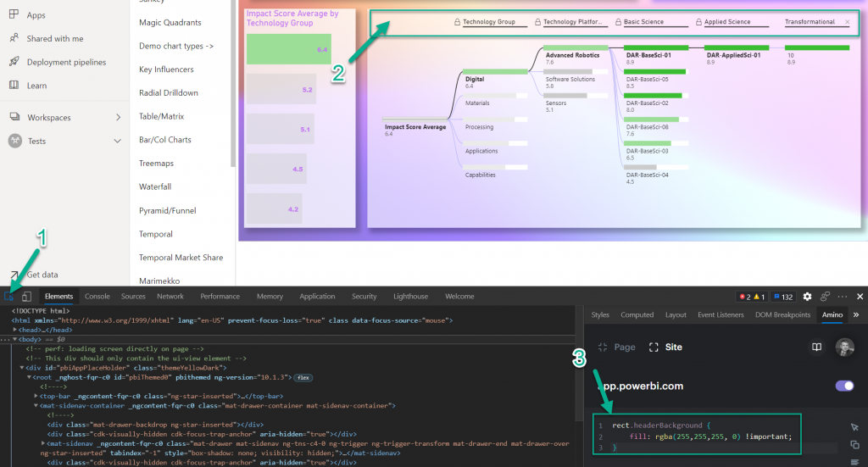Screen dimensions: 868x467
Task: Activate the DevTools element inspector icon
Action: (x=8, y=296)
